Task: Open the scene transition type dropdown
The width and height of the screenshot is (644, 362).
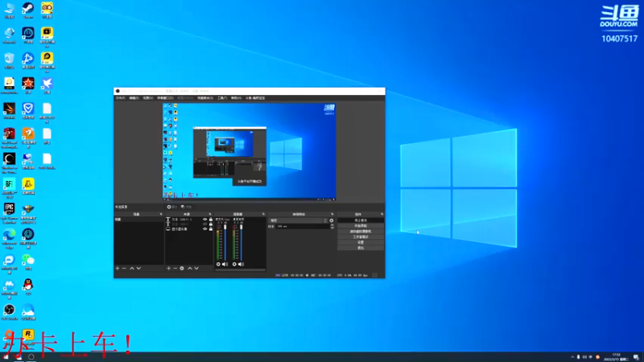Action: click(298, 220)
